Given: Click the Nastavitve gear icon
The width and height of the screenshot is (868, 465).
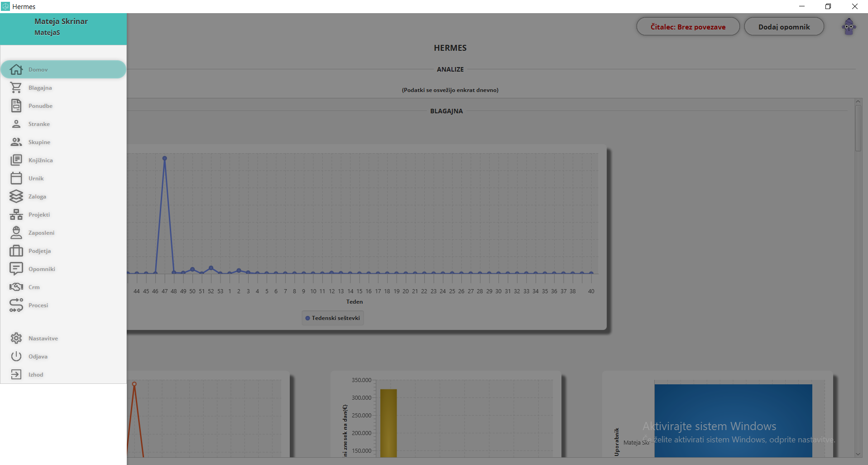Looking at the screenshot, I should tap(16, 338).
